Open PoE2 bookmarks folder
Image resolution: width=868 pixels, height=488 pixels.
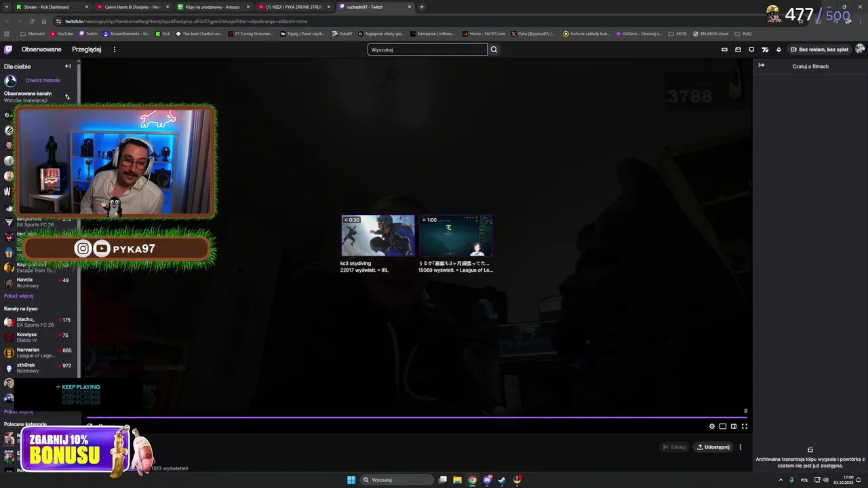743,33
